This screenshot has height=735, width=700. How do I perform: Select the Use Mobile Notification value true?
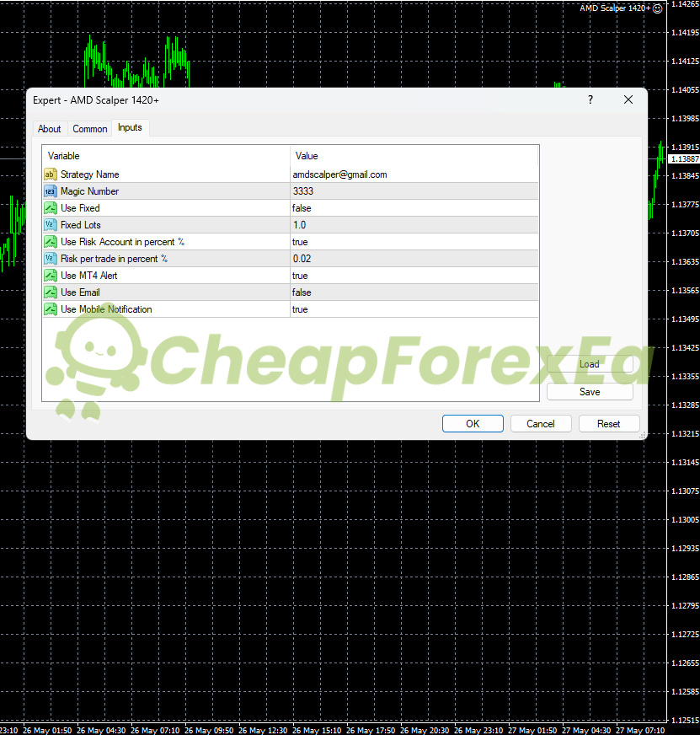[300, 309]
